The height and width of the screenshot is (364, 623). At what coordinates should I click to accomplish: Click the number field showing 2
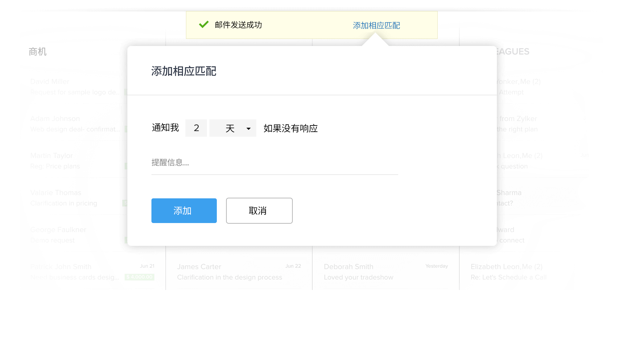196,128
